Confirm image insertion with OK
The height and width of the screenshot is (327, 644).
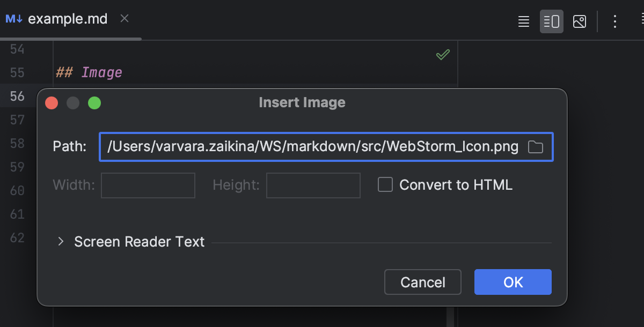click(513, 281)
